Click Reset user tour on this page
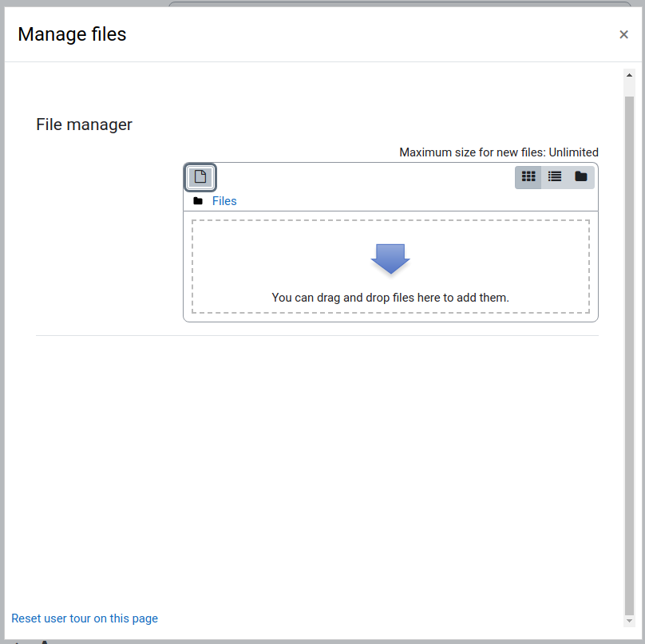 [x=85, y=618]
